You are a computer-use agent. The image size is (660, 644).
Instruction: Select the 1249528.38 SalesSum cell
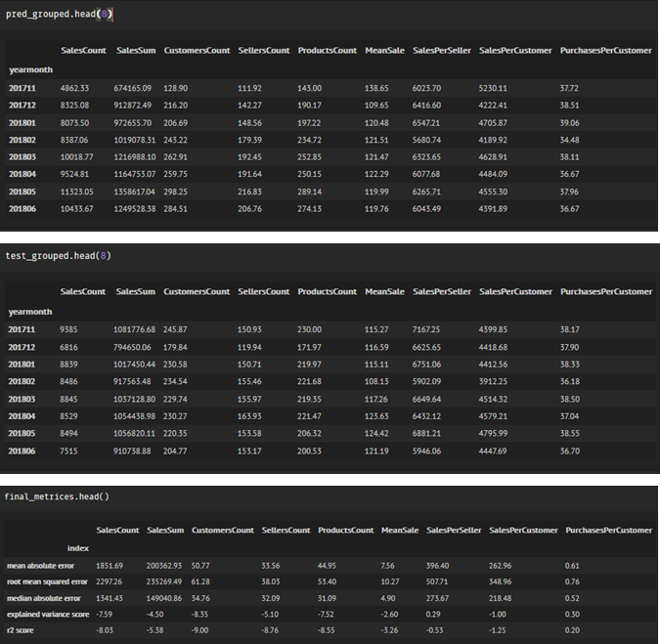(135, 208)
